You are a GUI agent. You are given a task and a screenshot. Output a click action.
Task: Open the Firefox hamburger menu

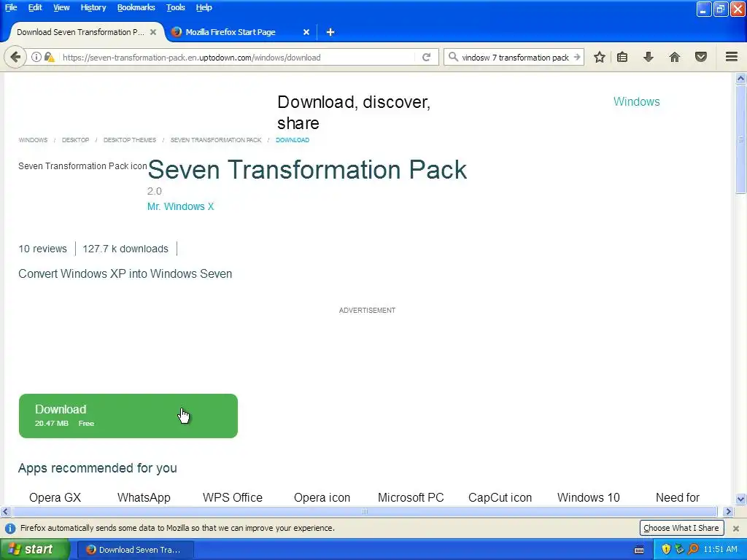[x=732, y=57]
